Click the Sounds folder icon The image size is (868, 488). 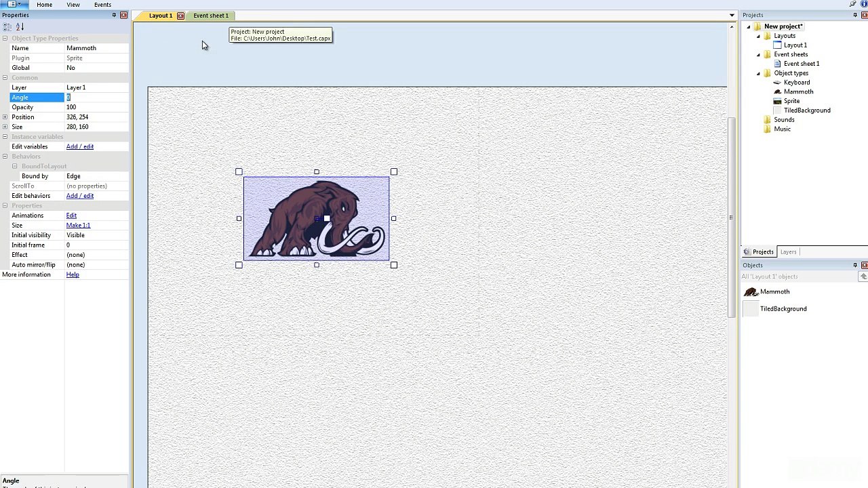tap(767, 120)
